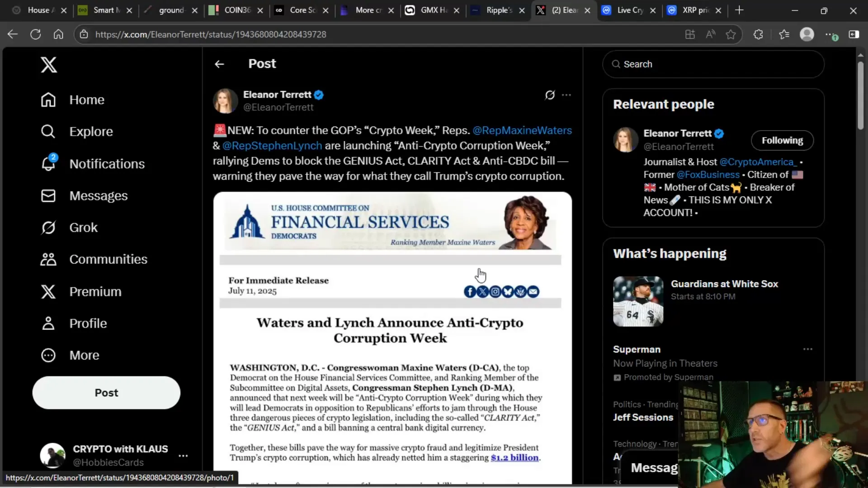Open press release image
Screen dimensions: 868x488
pos(392,338)
